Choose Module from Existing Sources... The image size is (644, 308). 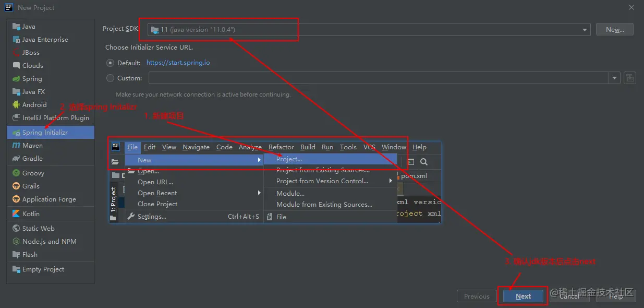330,205
